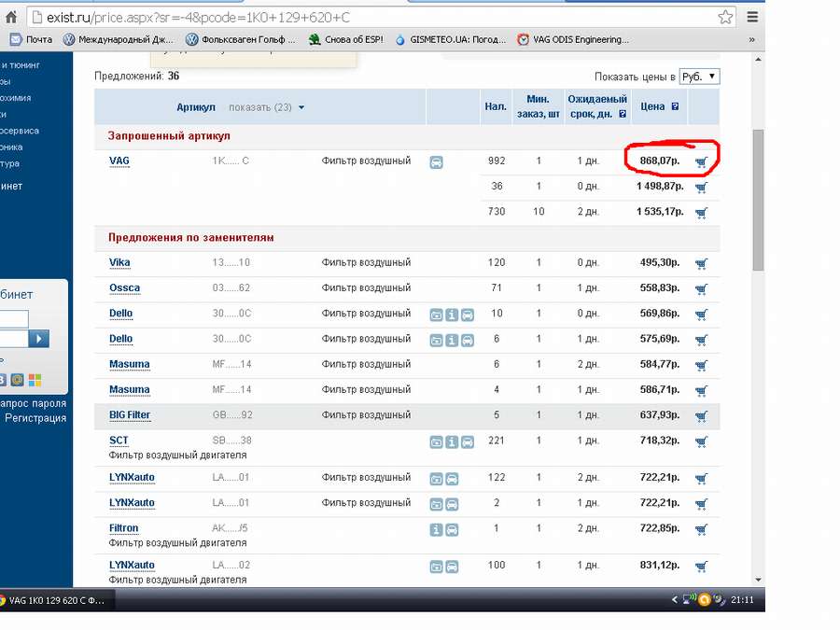Submit login with the blue arrow button
The height and width of the screenshot is (630, 840).
[38, 339]
